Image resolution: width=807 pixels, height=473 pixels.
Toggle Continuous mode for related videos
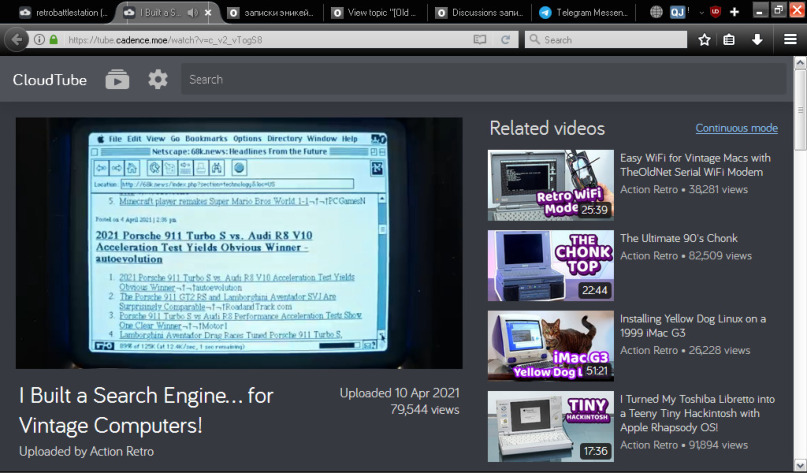click(x=736, y=128)
